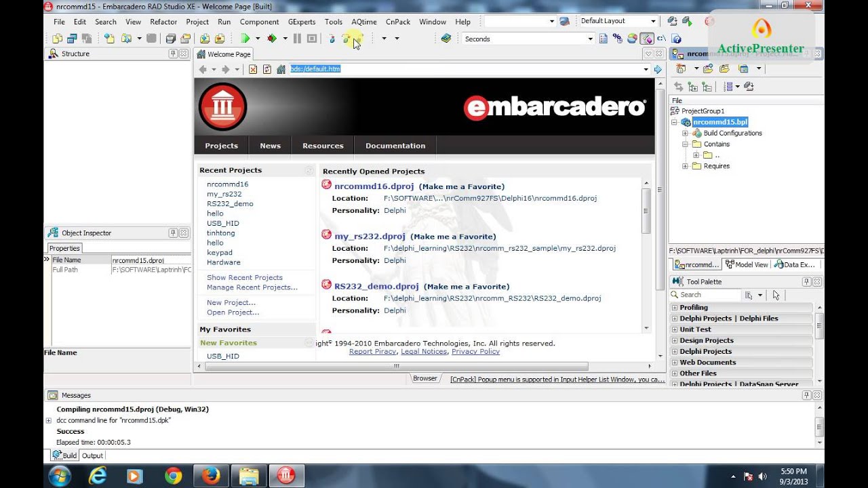Open the Default Layout dropdown

pos(653,21)
